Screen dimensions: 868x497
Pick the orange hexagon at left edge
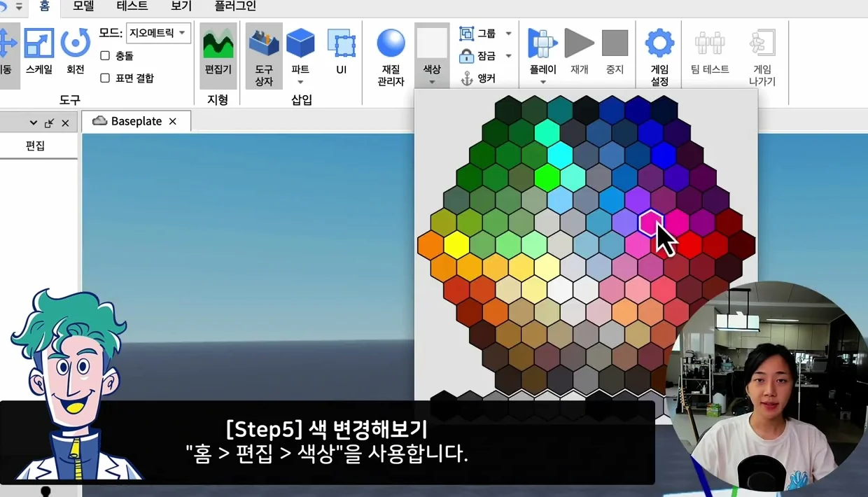[430, 244]
